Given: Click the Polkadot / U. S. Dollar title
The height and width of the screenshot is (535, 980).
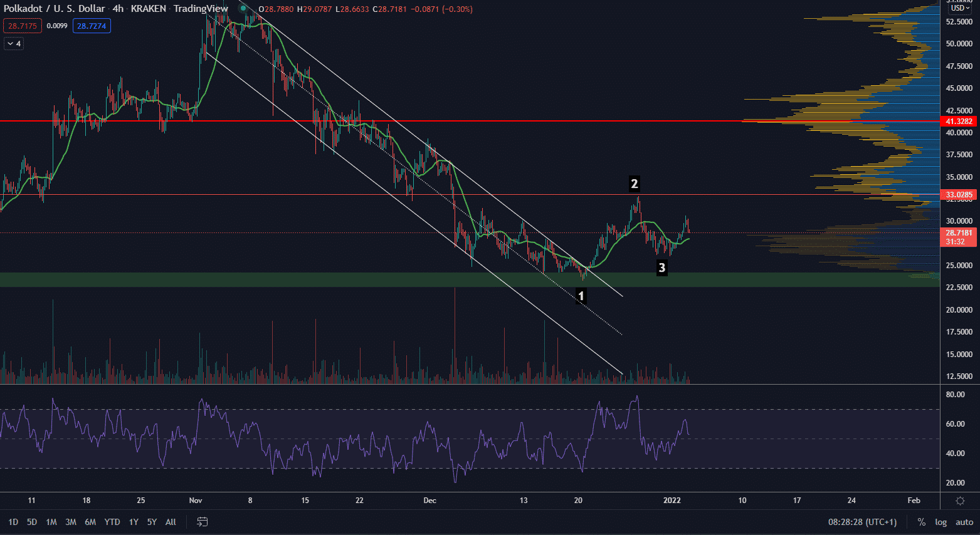Looking at the screenshot, I should tap(54, 9).
